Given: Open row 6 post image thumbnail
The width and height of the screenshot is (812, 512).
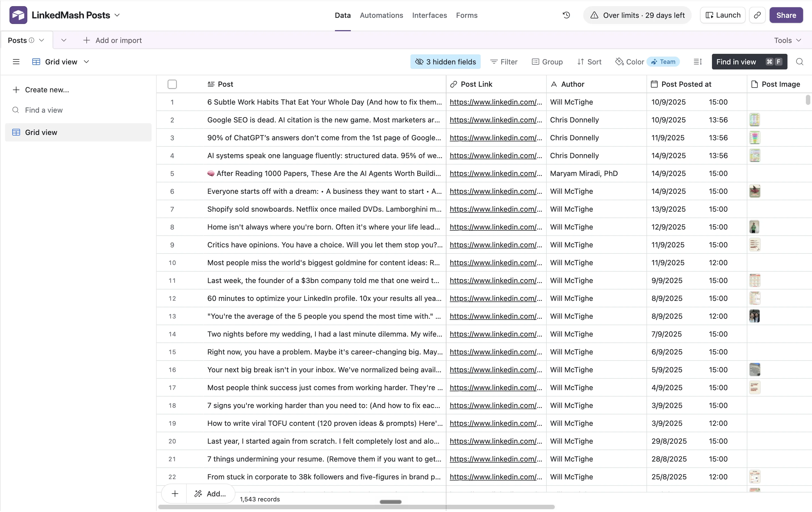Looking at the screenshot, I should click(x=754, y=191).
